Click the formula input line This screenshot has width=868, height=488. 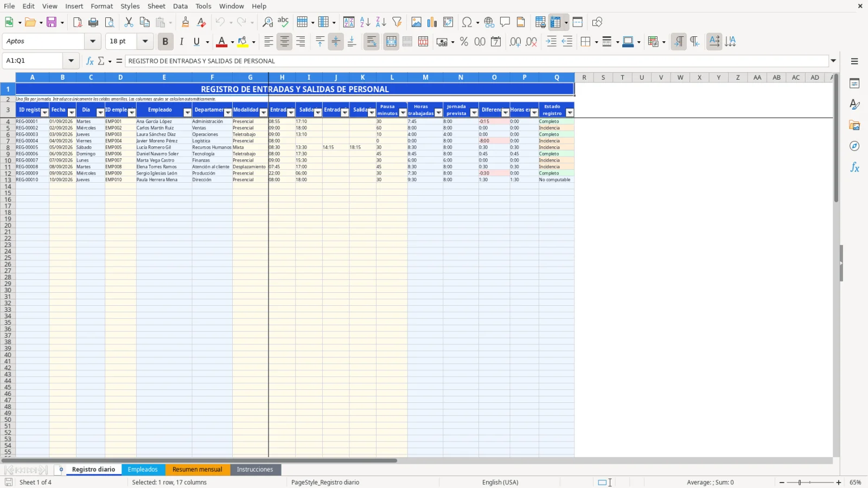point(477,61)
